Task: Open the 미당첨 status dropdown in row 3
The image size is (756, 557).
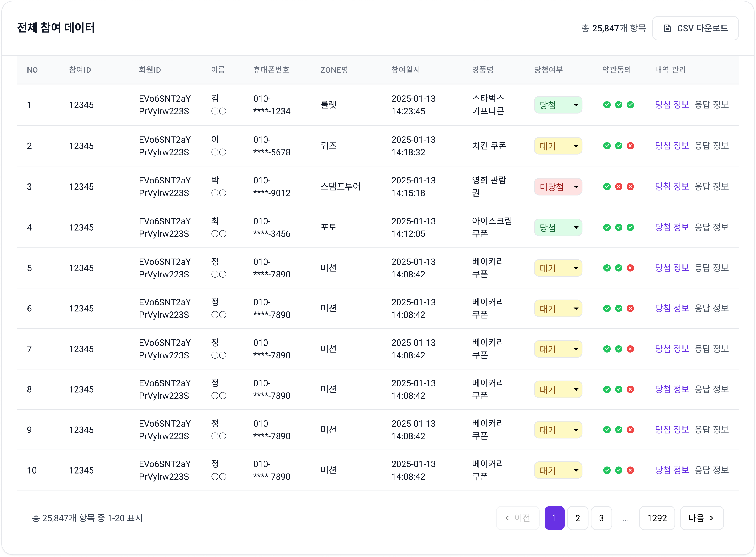Action: point(558,187)
